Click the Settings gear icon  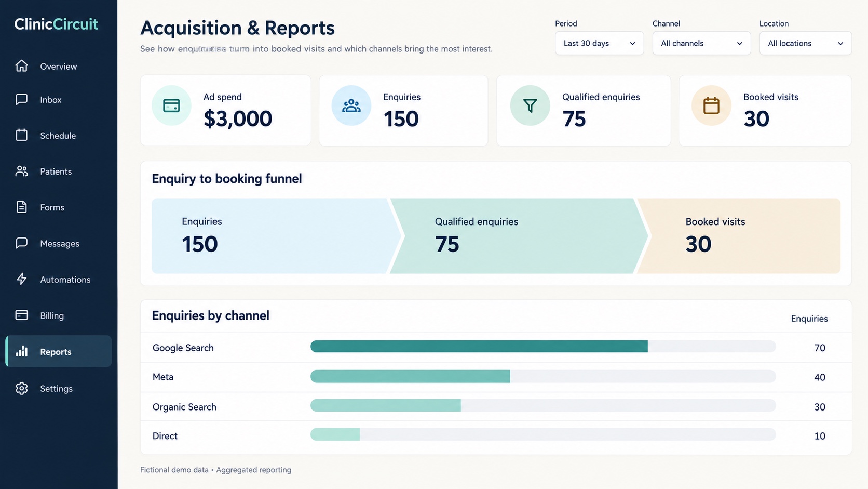point(21,388)
